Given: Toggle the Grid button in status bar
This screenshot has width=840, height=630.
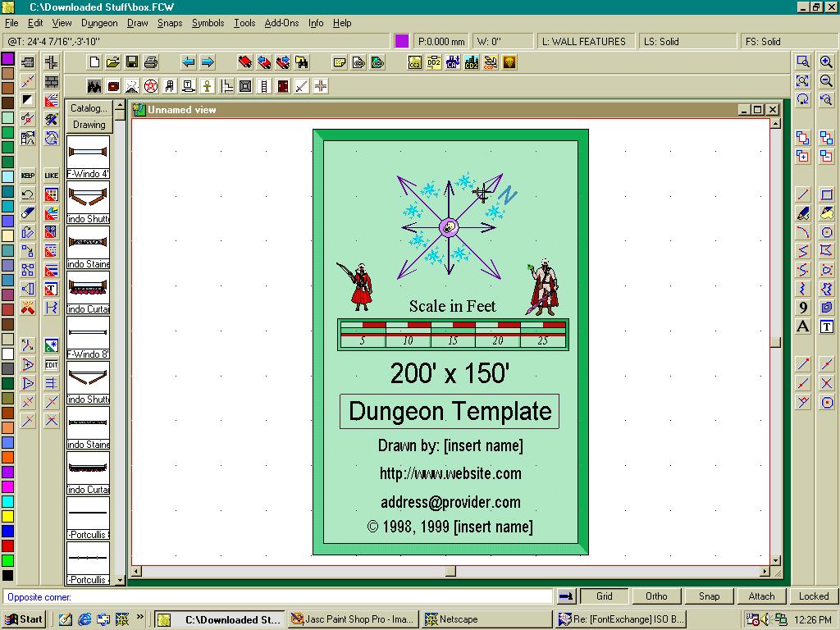Looking at the screenshot, I should pos(604,596).
